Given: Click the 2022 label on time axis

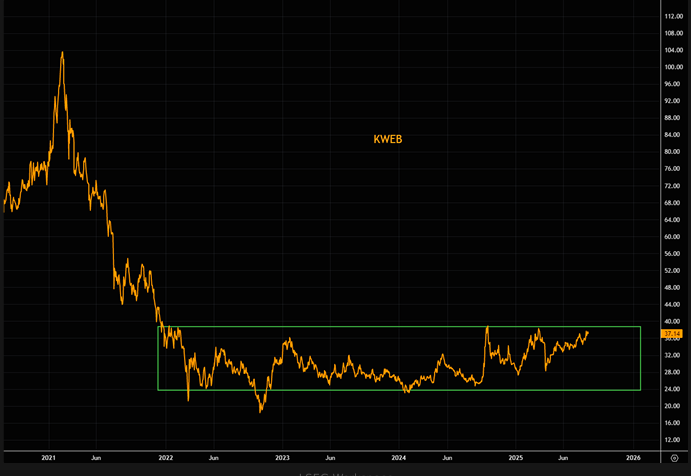Looking at the screenshot, I should click(x=166, y=457).
